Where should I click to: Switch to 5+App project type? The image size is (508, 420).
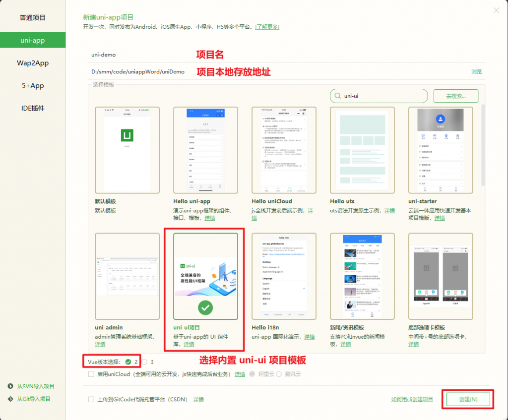click(32, 85)
